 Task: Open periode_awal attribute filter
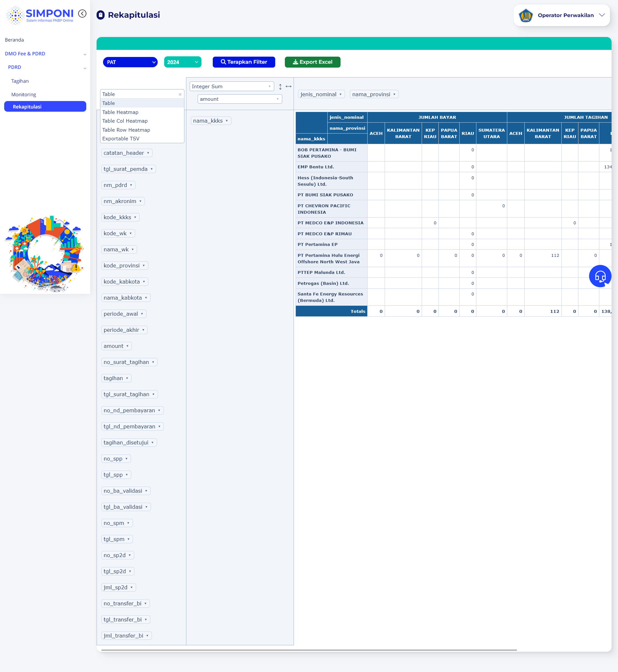142,314
